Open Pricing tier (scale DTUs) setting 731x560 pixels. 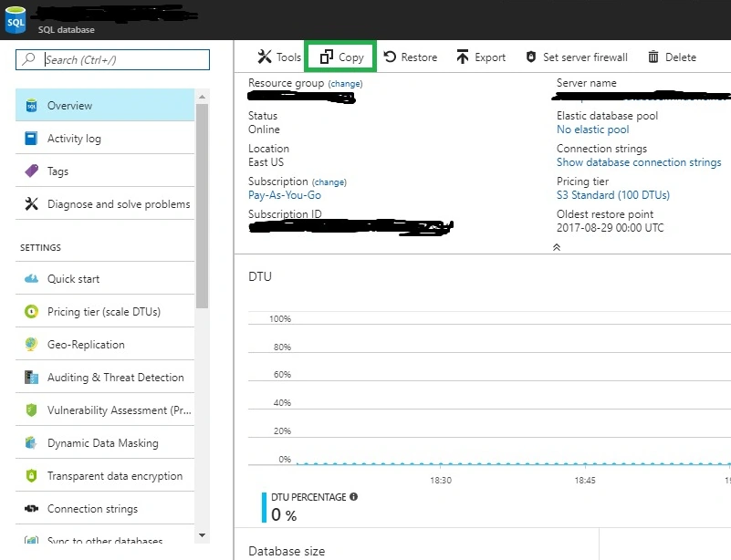point(105,312)
